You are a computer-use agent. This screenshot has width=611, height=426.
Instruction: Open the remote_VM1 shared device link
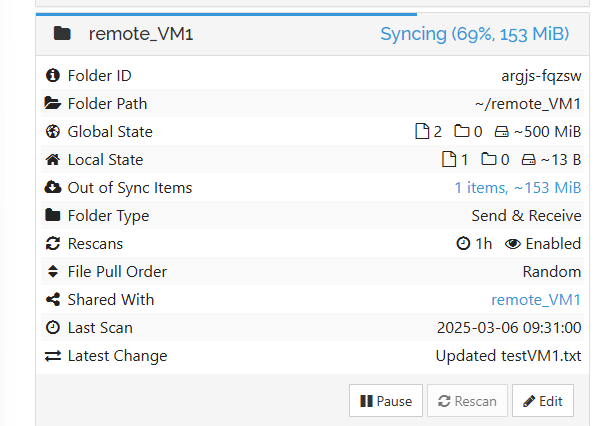536,300
